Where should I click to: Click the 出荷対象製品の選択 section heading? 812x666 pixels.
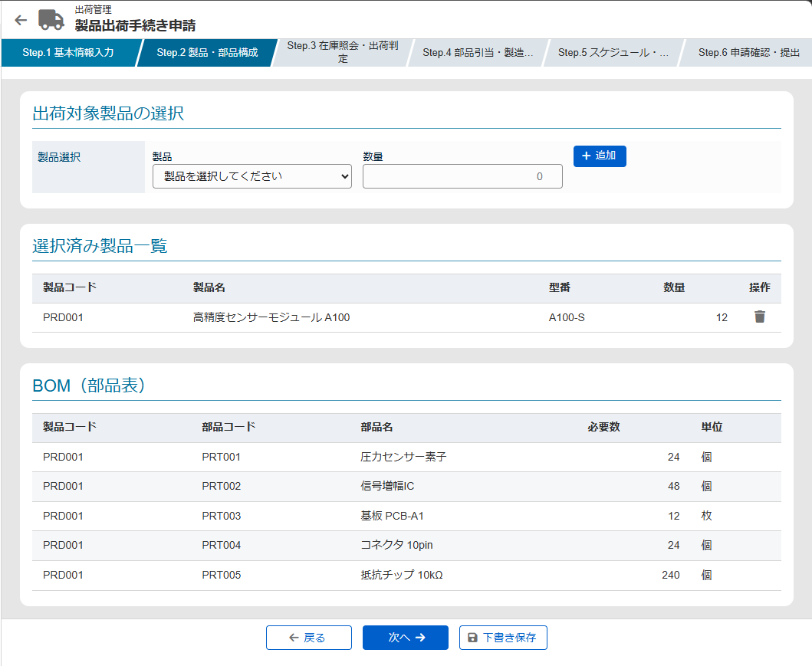point(108,113)
